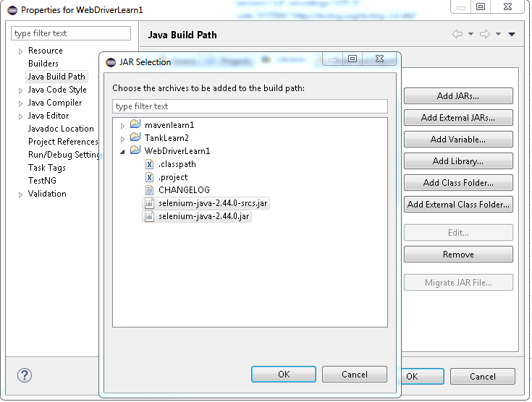This screenshot has height=402, width=532.
Task: Click Cancel in Properties window
Action: 483,376
